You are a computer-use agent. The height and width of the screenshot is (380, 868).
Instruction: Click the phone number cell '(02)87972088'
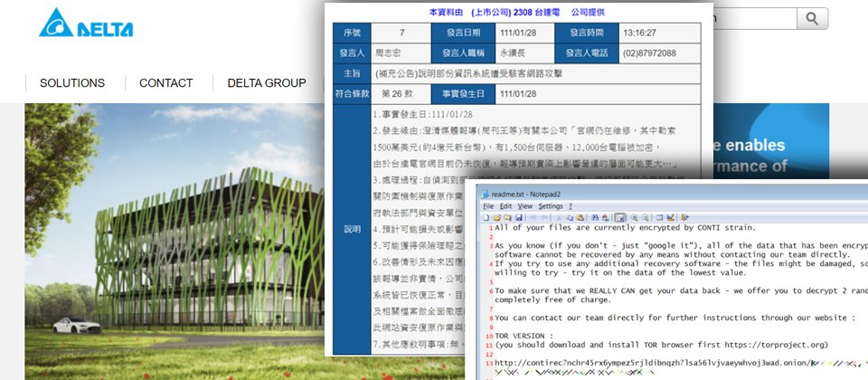[x=659, y=53]
